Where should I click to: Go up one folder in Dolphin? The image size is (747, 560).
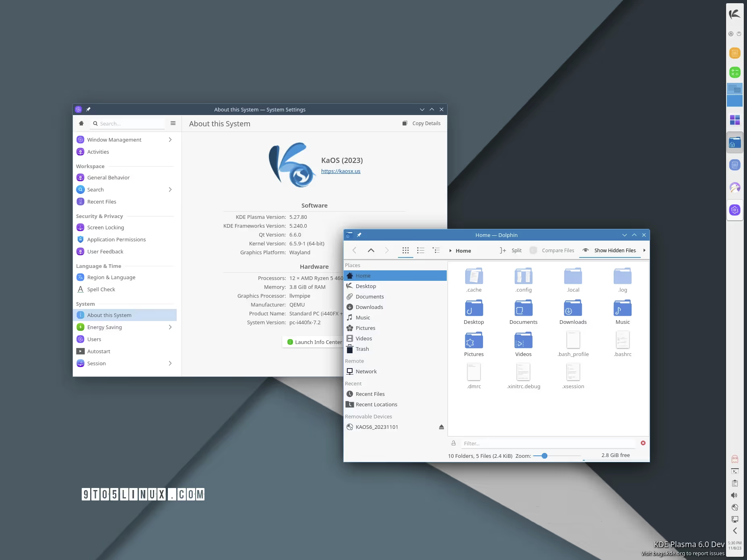[x=371, y=250]
